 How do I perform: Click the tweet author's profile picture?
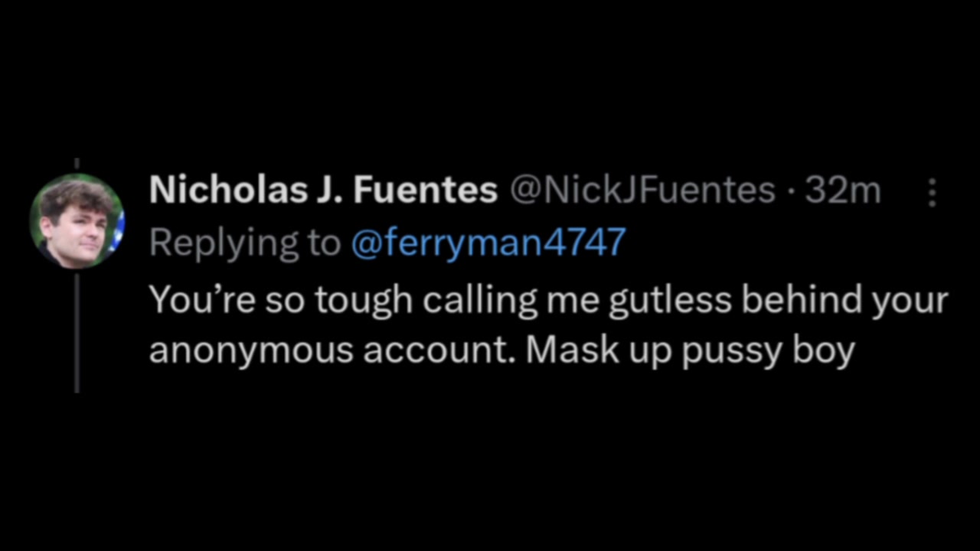point(77,220)
